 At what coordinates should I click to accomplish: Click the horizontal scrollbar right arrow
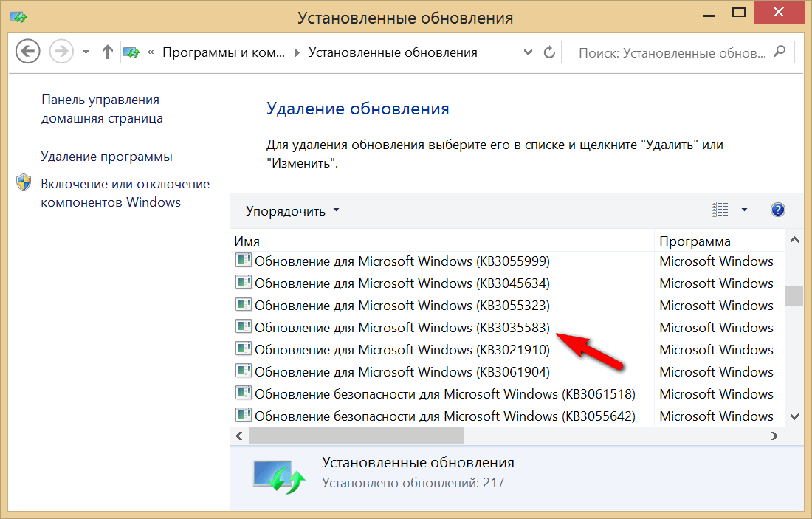pyautogui.click(x=774, y=436)
